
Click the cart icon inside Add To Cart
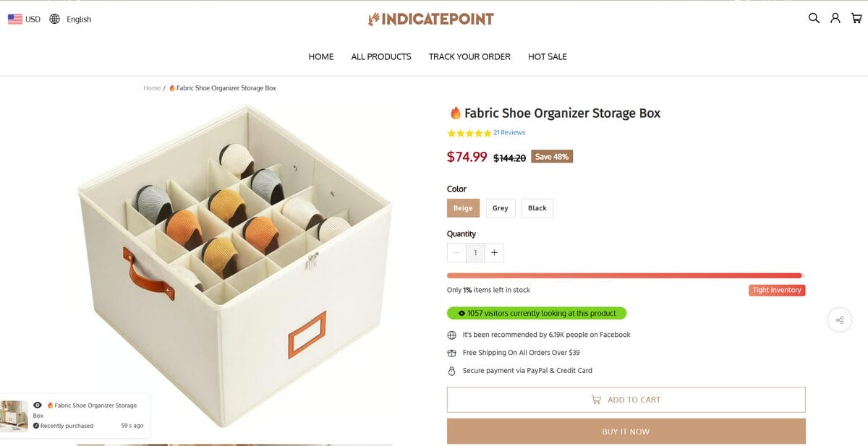pyautogui.click(x=596, y=399)
